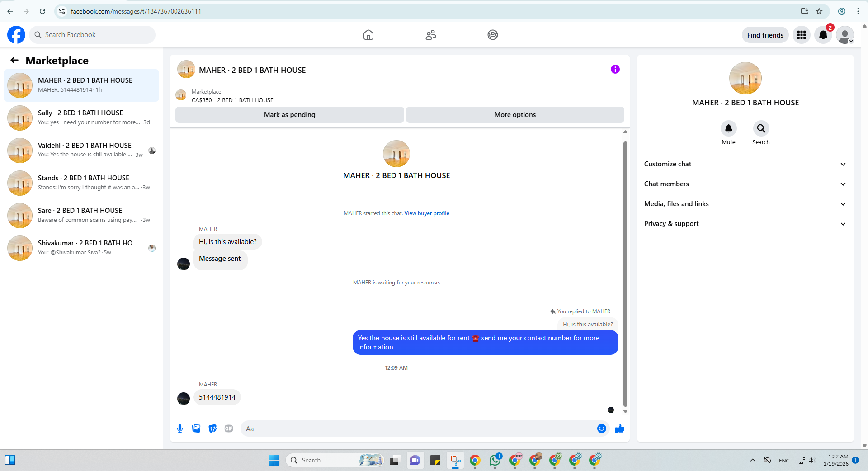Go back using the Marketplace back arrow
The image size is (868, 471).
coord(14,60)
